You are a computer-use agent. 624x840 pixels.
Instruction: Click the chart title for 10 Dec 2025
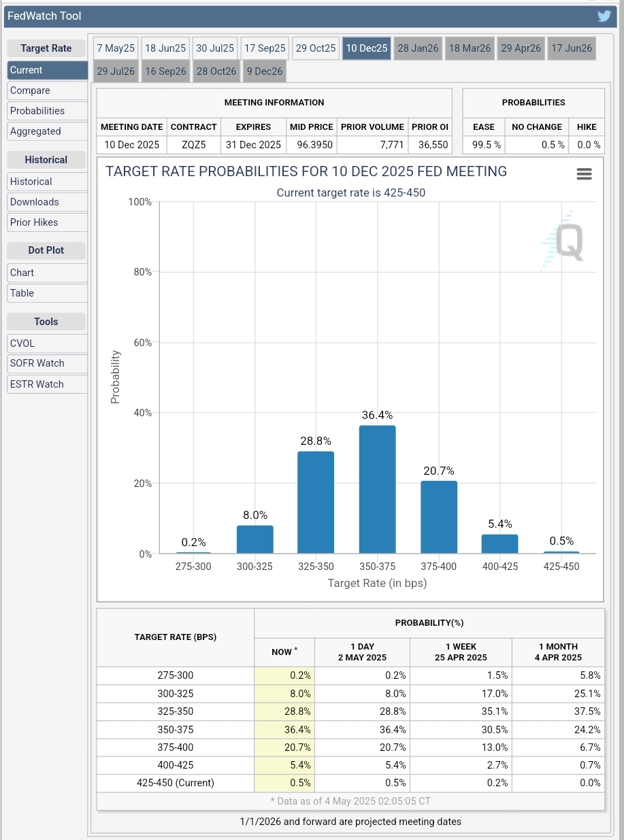(306, 171)
